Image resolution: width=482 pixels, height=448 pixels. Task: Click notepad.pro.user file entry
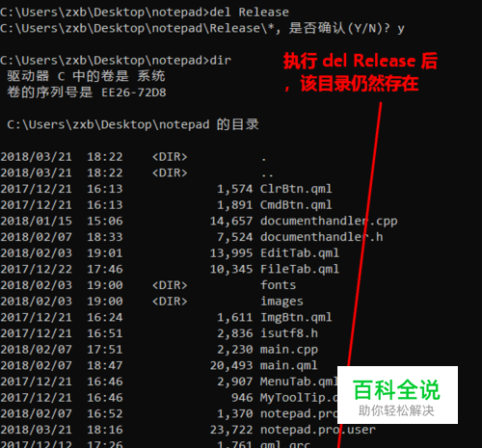[x=318, y=430]
